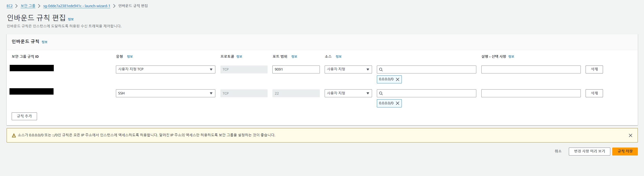Open the 사용자 지정 TCP type dropdown
The height and width of the screenshot is (176, 644).
[166, 69]
